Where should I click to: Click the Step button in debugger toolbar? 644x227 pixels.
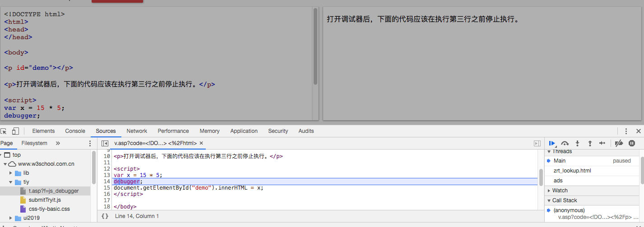[x=602, y=143]
